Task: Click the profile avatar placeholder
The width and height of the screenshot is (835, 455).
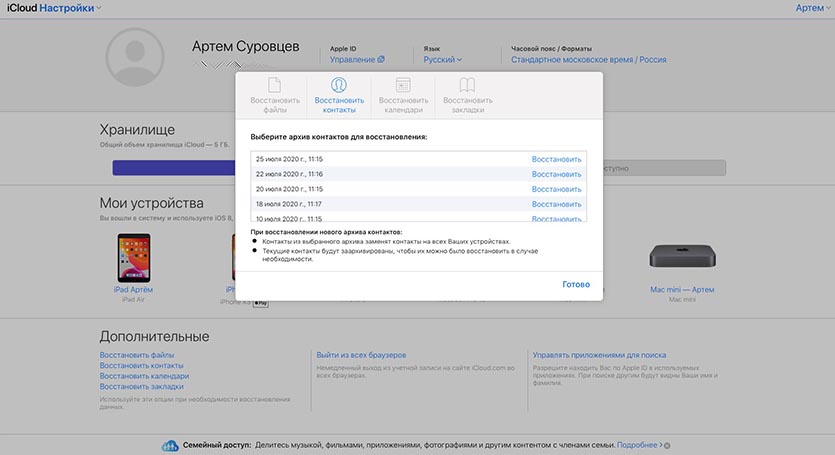Action: pyautogui.click(x=135, y=57)
